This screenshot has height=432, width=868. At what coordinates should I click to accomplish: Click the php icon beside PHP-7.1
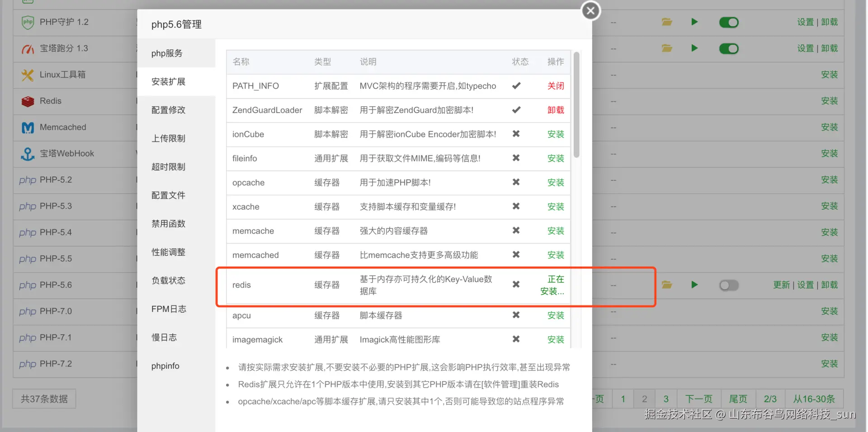click(x=28, y=338)
